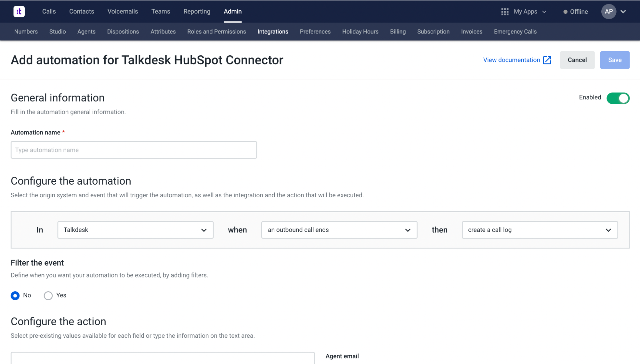
Task: Expand the user account chevron
Action: point(623,12)
